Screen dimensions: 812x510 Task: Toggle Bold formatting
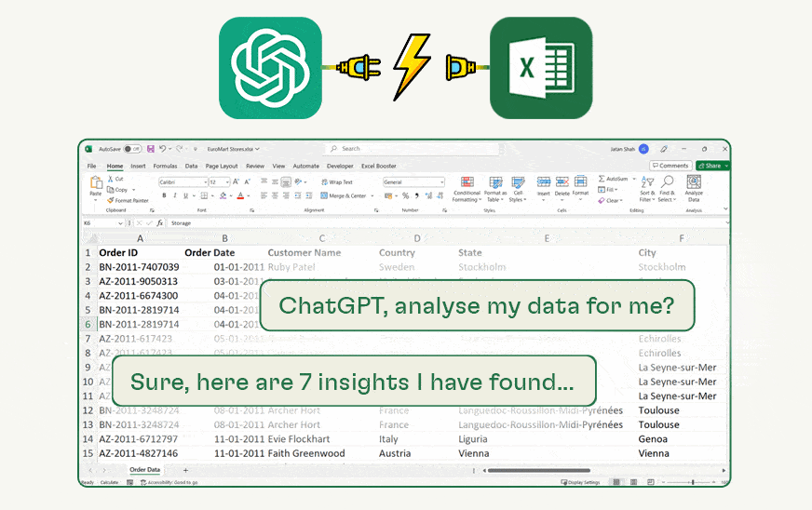tap(164, 196)
